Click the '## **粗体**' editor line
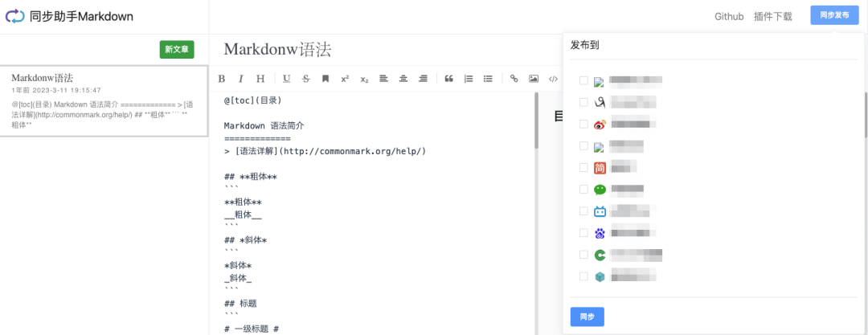Viewport: 868px width, 335px height. pyautogui.click(x=250, y=178)
